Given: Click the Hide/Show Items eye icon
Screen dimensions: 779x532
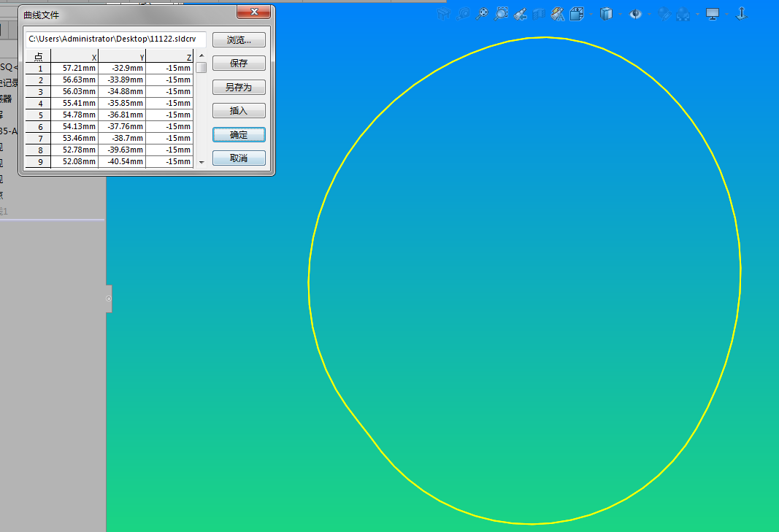Looking at the screenshot, I should (x=635, y=14).
